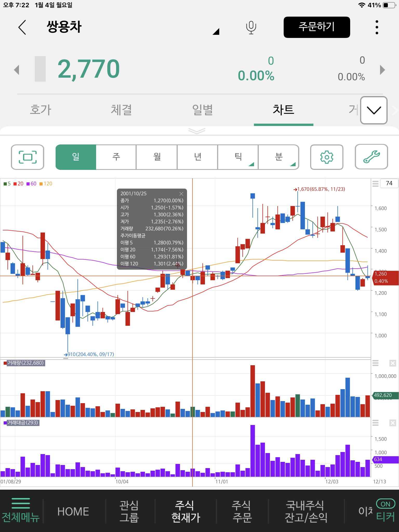
Task: Open chart settings gear icon
Action: click(x=327, y=157)
